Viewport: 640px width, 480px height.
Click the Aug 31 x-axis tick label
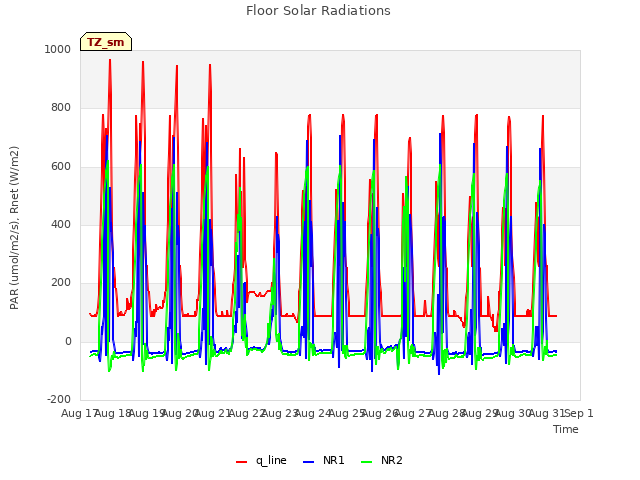pos(547,413)
